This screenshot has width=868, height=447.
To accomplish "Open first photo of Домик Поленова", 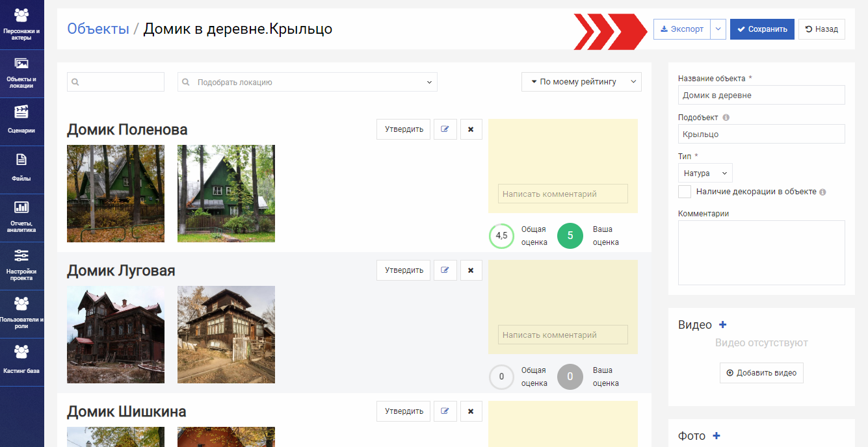I will 116,194.
